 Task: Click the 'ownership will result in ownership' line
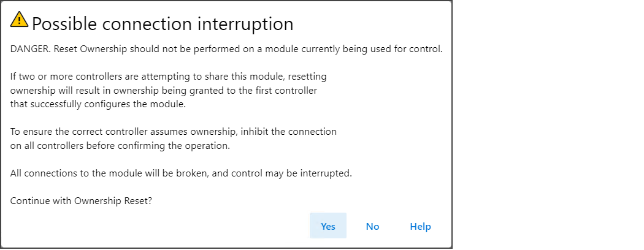[164, 91]
